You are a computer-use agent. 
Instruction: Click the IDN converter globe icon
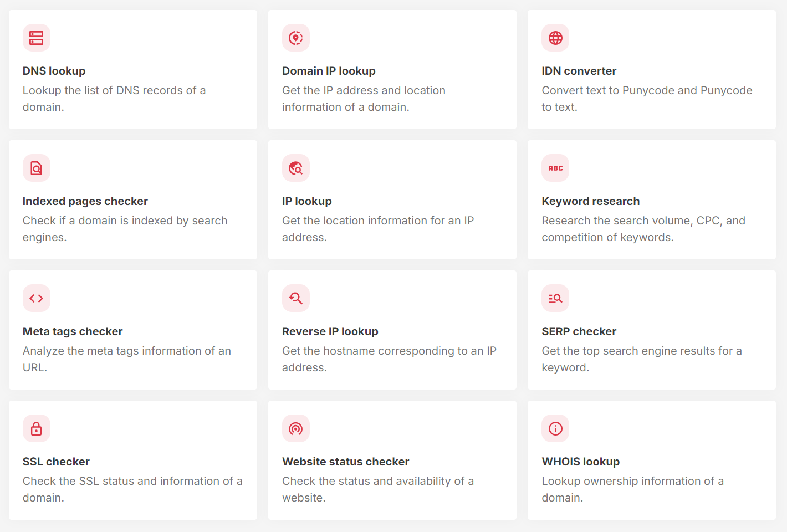[555, 38]
